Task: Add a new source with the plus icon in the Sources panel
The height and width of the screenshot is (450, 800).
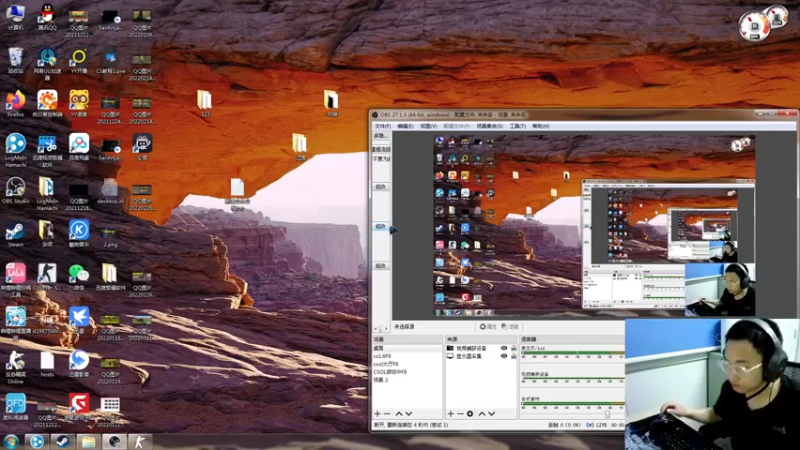Action: point(451,414)
